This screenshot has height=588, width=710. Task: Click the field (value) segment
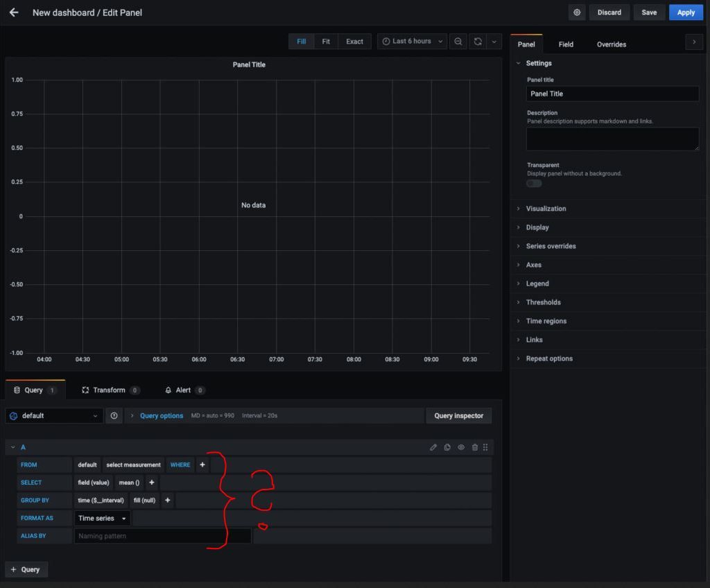coord(94,483)
